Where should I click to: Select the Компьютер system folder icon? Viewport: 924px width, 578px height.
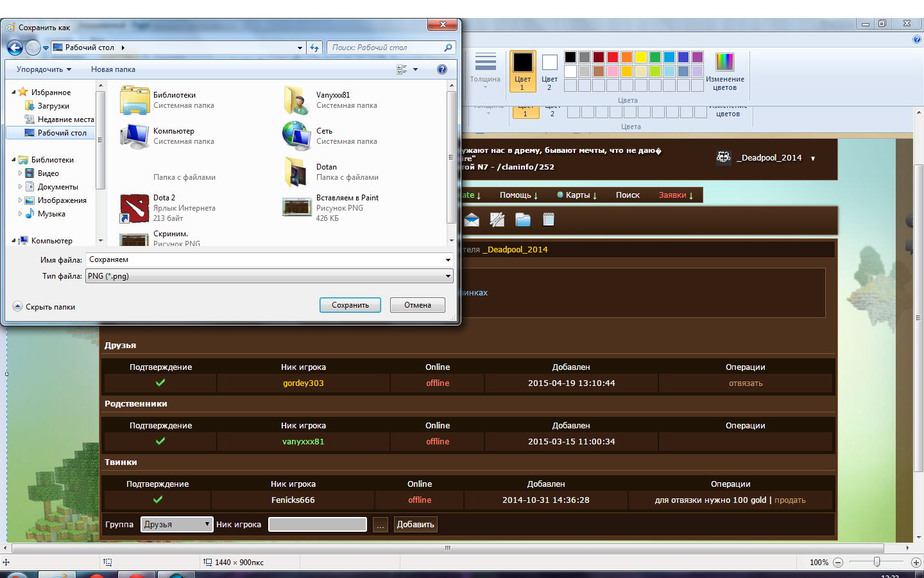point(135,136)
